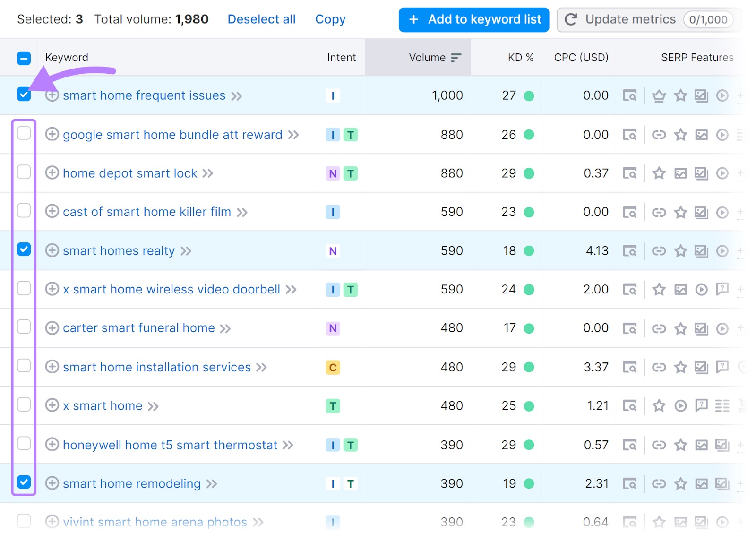The width and height of the screenshot is (756, 542).
Task: Open the SERP preview for "smart home frequent issues"
Action: pos(631,95)
